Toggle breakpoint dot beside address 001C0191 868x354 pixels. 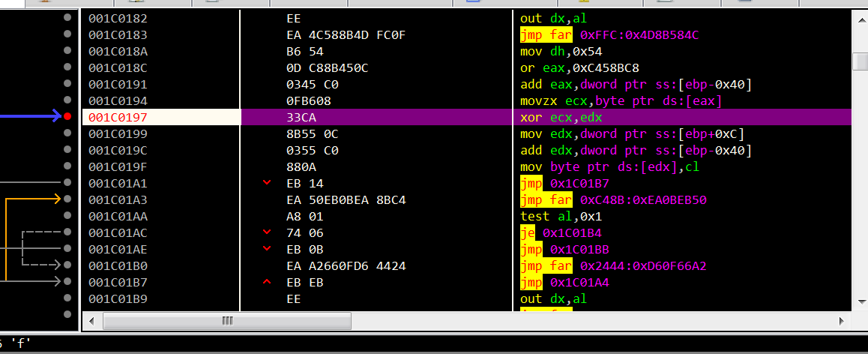coord(67,84)
